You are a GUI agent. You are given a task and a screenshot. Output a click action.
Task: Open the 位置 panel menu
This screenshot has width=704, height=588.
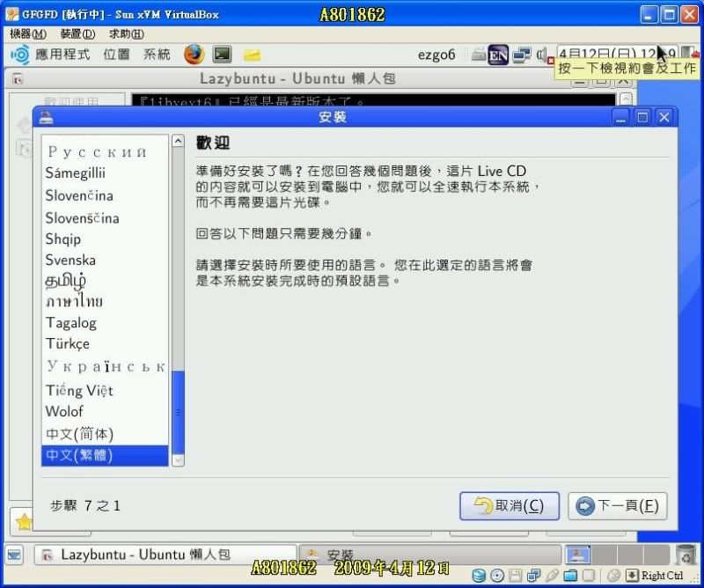click(x=117, y=55)
